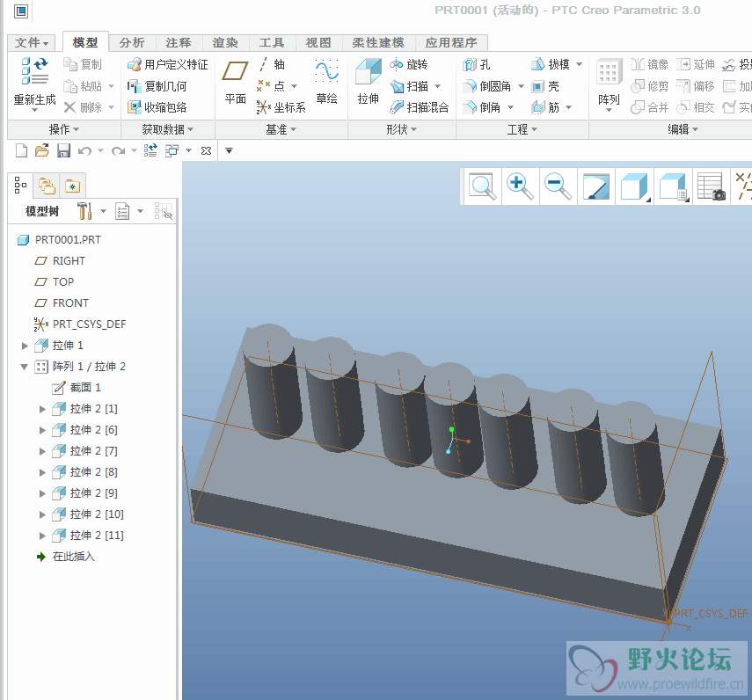The width and height of the screenshot is (752, 700).
Task: Click the Swept Blend (扫描混合) tool
Action: tap(420, 107)
